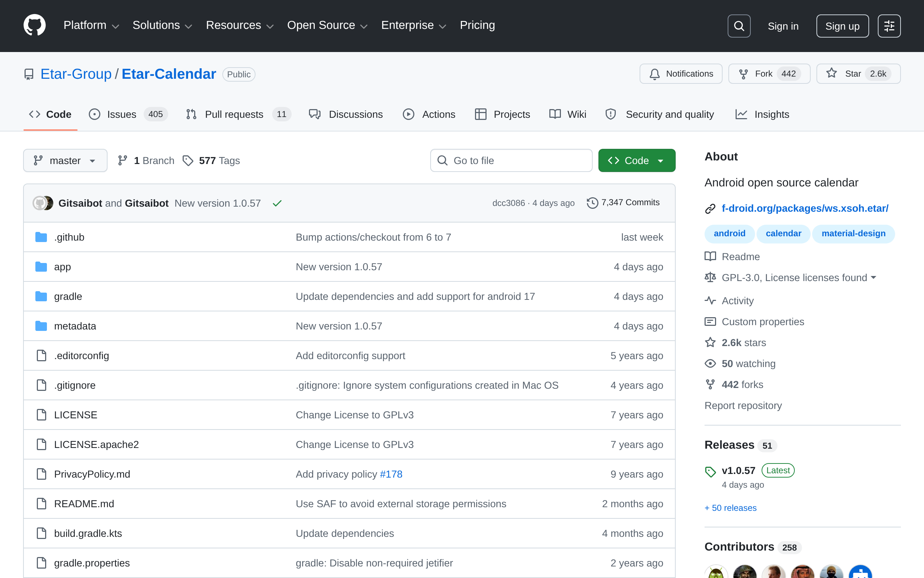924x578 pixels.
Task: Open the gradle.properties file
Action: [92, 563]
